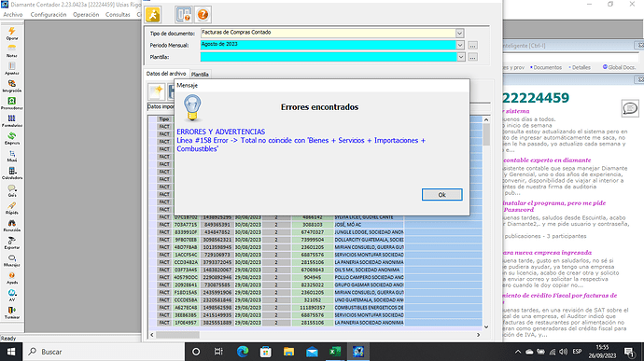
Task: Click the Integración sidebar icon
Action: tap(12, 86)
